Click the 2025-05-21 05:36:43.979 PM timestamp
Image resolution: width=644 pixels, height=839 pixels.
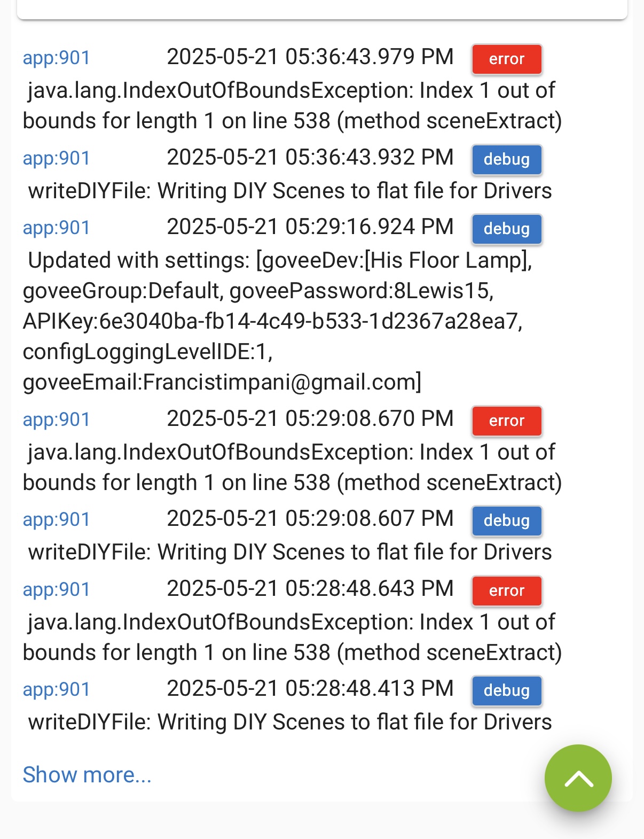310,57
